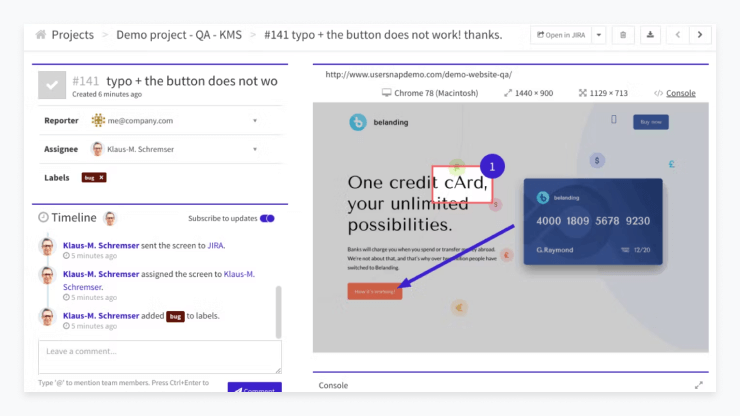Viewport: 740px width, 416px height.
Task: Expand the Console panel with the arrows icon
Action: tap(698, 385)
